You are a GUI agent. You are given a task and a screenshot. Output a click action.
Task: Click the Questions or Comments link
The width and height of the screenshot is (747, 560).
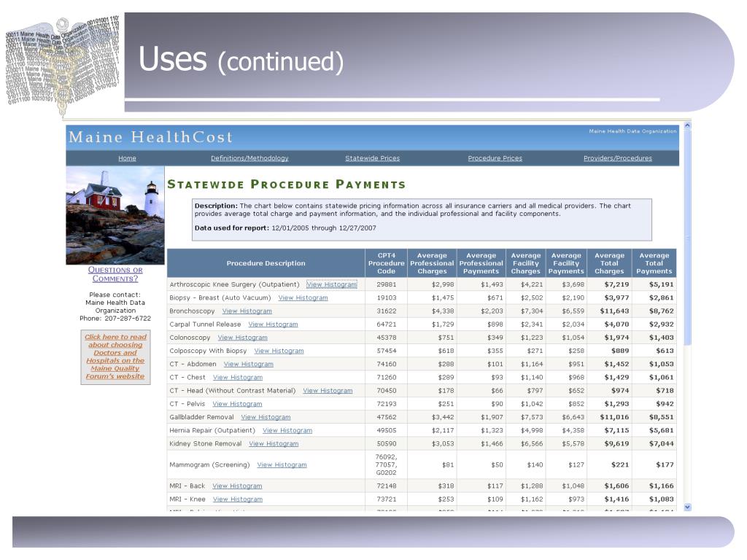[x=115, y=274]
